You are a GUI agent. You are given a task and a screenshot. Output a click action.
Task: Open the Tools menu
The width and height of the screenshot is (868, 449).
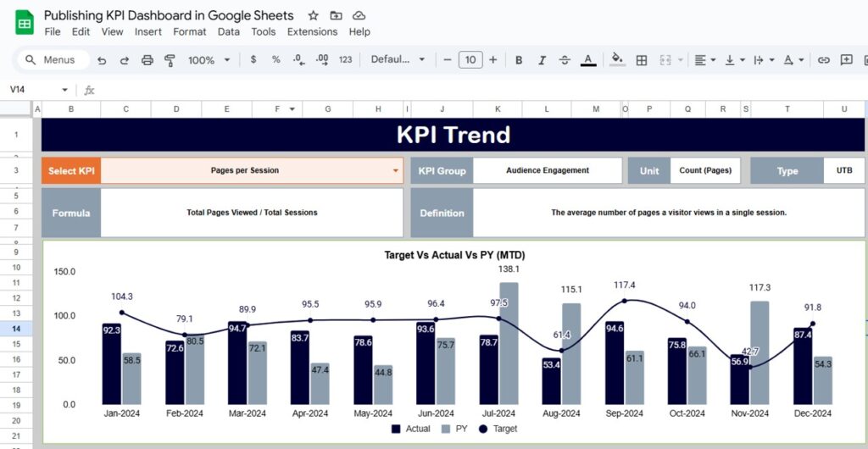(264, 32)
